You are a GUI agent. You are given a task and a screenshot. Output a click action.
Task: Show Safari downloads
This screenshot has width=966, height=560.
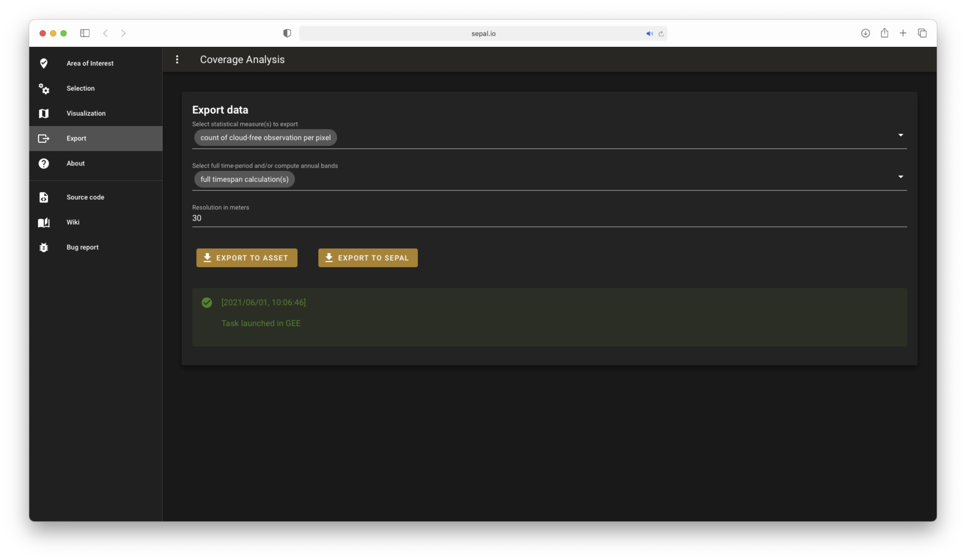tap(865, 33)
